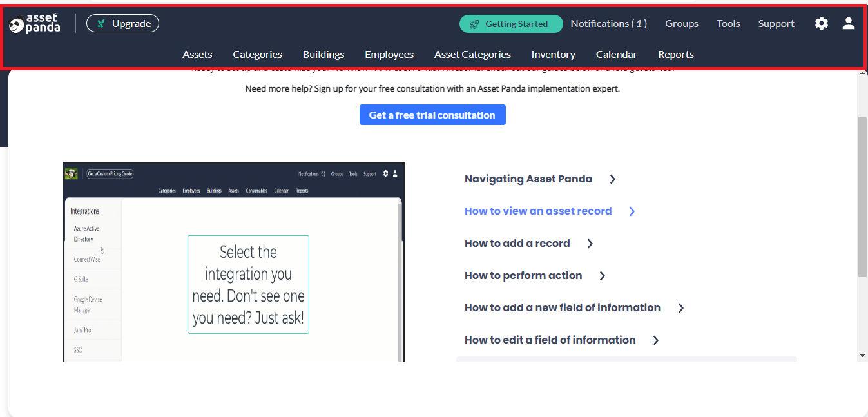The image size is (868, 417).
Task: Go to the Asset Categories tab
Action: tap(472, 55)
